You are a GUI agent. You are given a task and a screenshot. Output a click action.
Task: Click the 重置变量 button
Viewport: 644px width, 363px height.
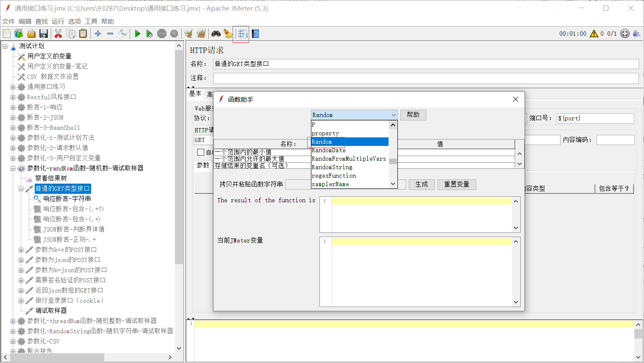[457, 184]
